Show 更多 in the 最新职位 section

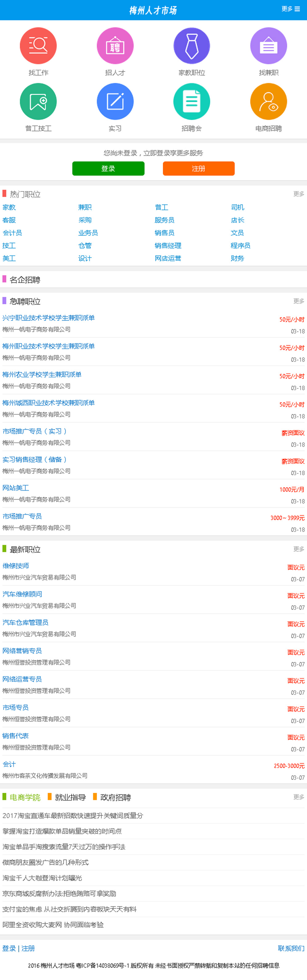(x=299, y=549)
